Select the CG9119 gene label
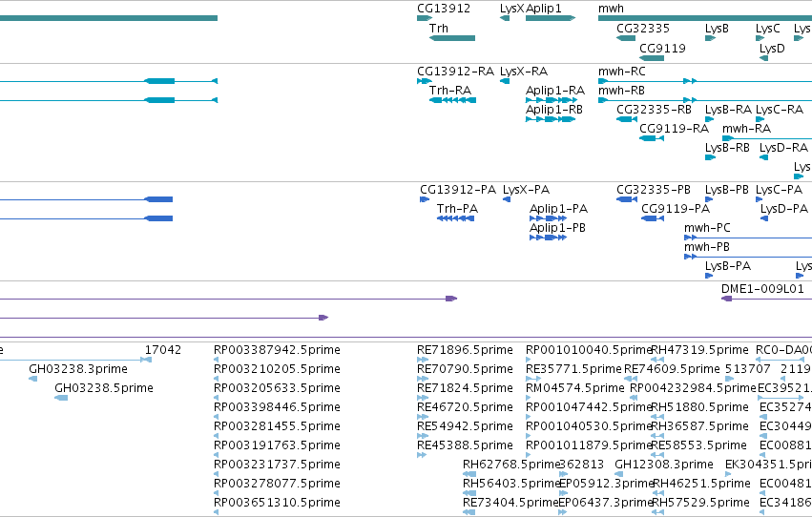The height and width of the screenshot is (517, 812). click(662, 48)
